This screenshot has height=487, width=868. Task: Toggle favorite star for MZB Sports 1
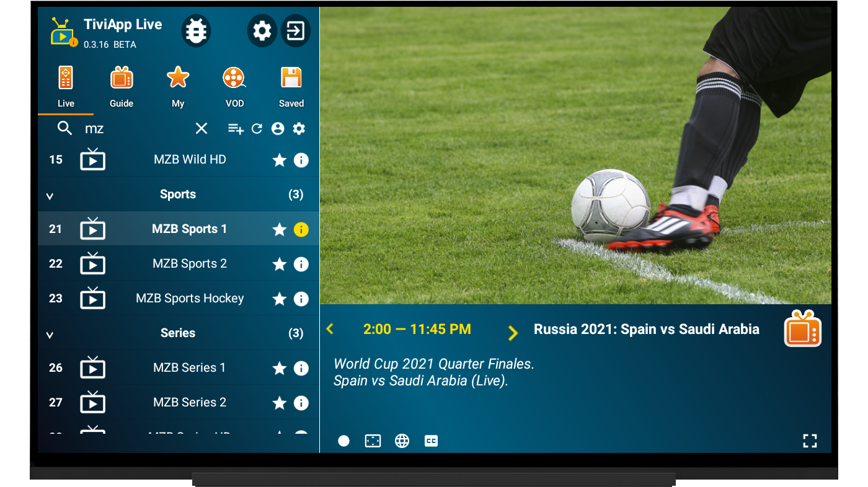point(280,230)
